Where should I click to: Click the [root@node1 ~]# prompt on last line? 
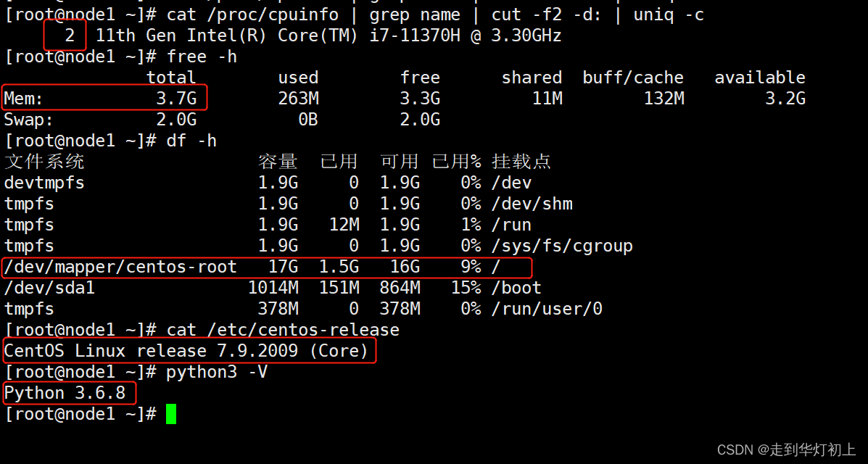[x=80, y=413]
